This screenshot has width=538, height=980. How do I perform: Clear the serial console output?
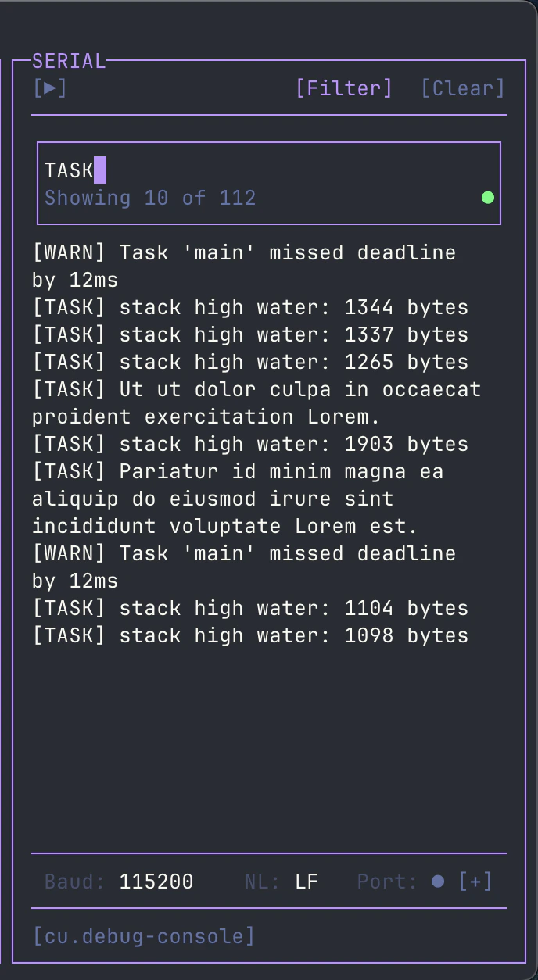464,88
